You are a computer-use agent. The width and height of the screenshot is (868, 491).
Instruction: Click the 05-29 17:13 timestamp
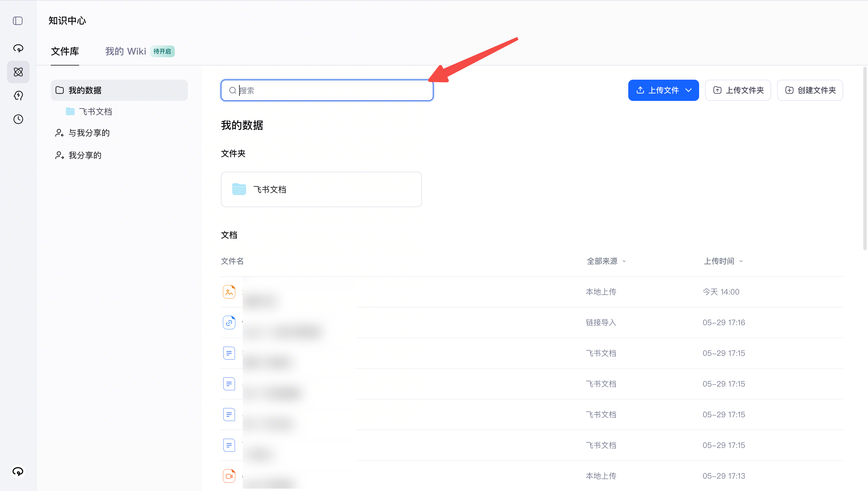pos(724,476)
